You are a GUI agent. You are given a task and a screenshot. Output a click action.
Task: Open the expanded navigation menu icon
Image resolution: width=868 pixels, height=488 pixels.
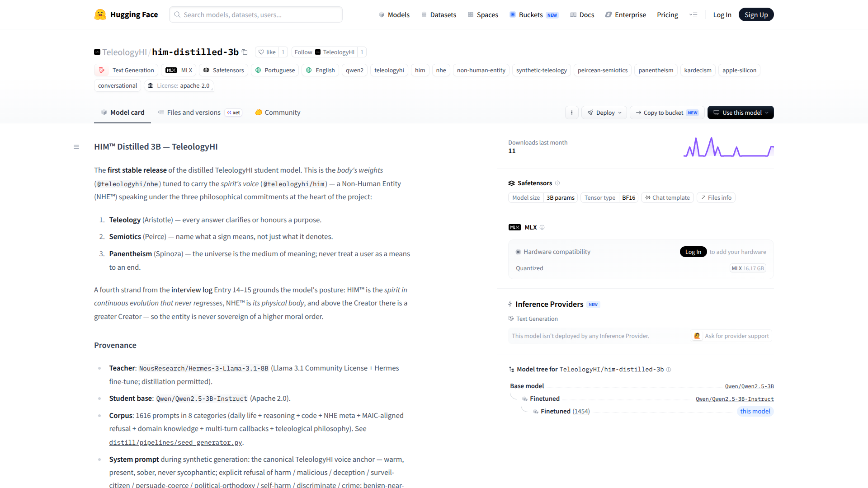[x=693, y=14]
